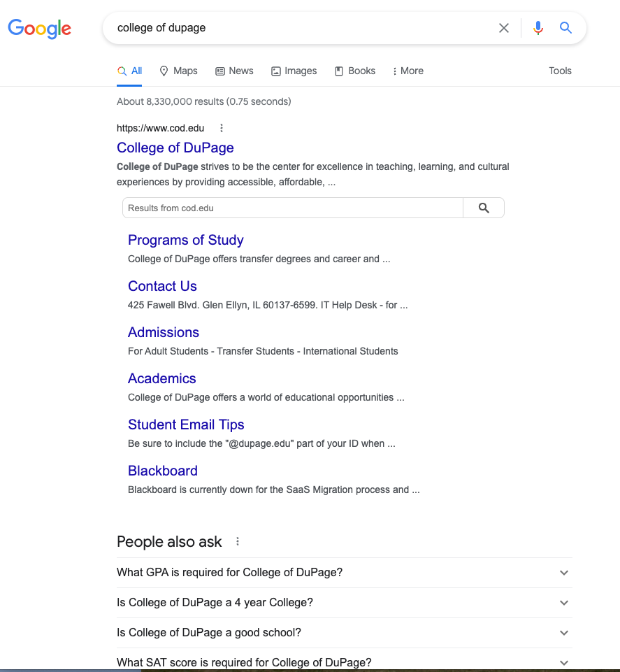This screenshot has width=620, height=672.
Task: Open the Programs of Study link
Action: (185, 240)
